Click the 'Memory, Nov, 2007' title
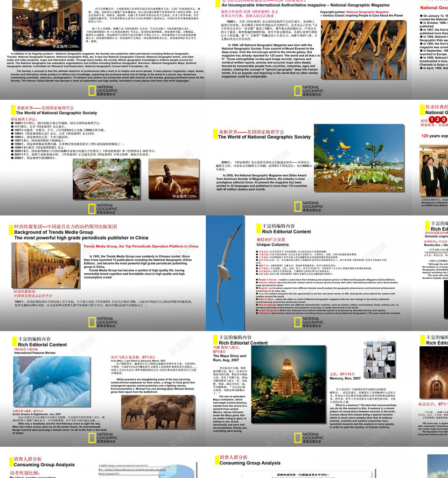 [x=345, y=378]
